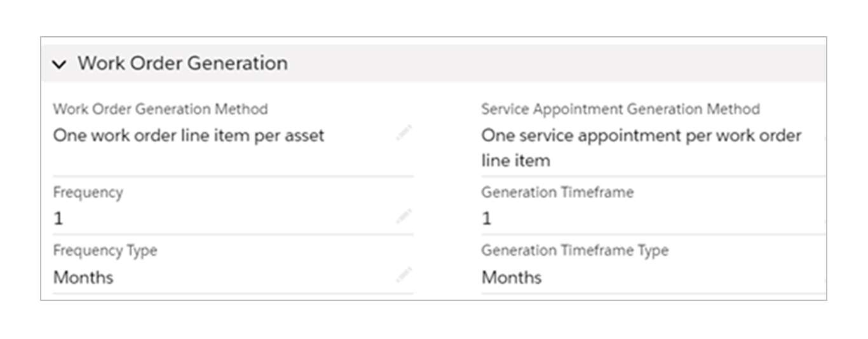Image resolution: width=868 pixels, height=339 pixels.
Task: Click 'One service appointment per work order' value
Action: [x=641, y=136]
